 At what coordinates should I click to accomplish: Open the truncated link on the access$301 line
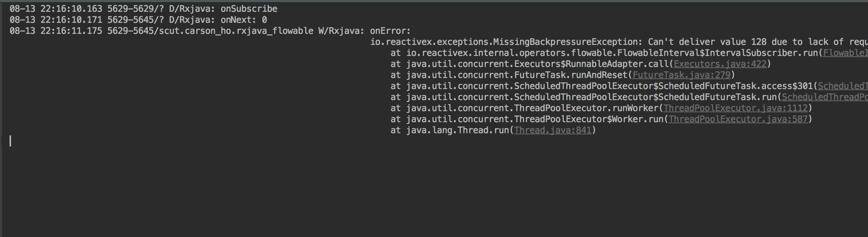tap(843, 86)
